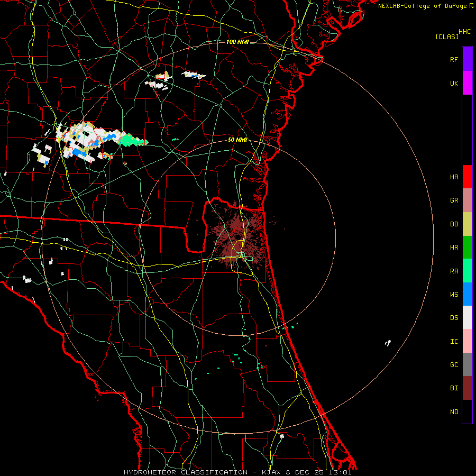This screenshot has width=476, height=476.
Task: Click the RF legend label
Action: (454, 60)
